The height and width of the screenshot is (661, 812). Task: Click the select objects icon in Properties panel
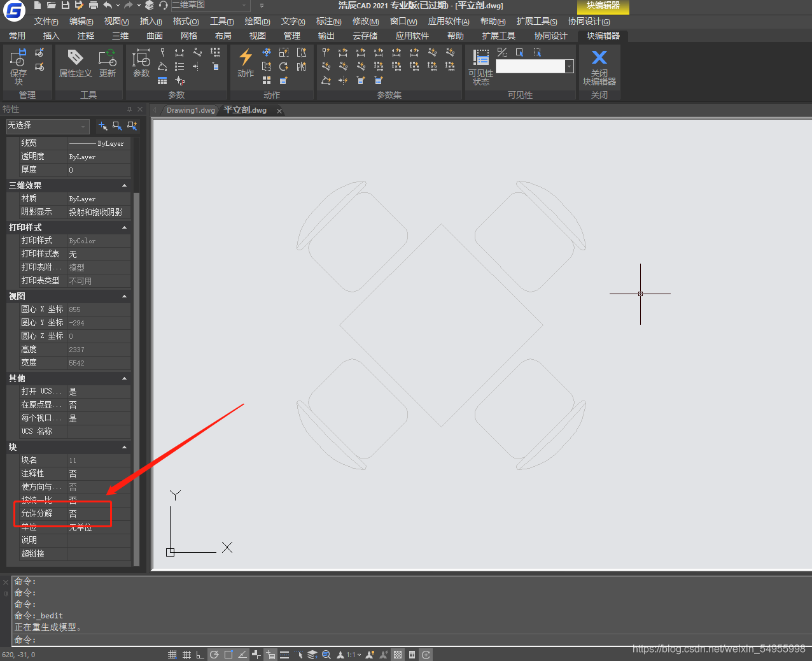117,126
